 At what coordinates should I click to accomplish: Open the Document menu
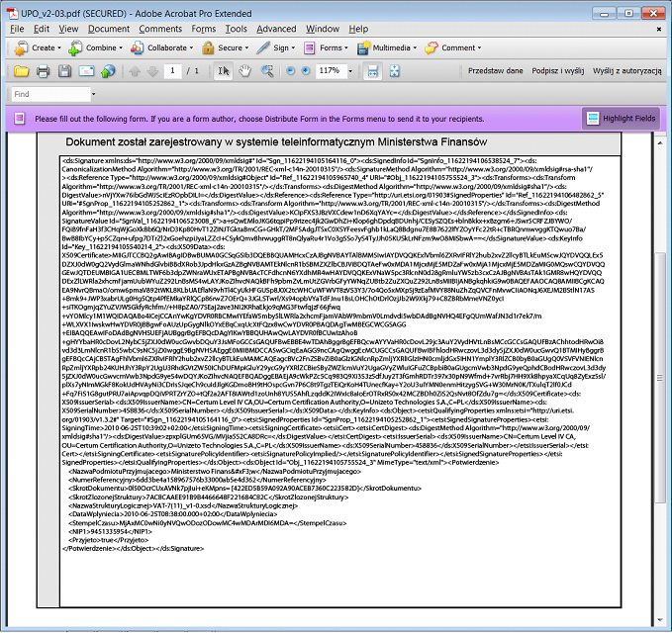(109, 29)
